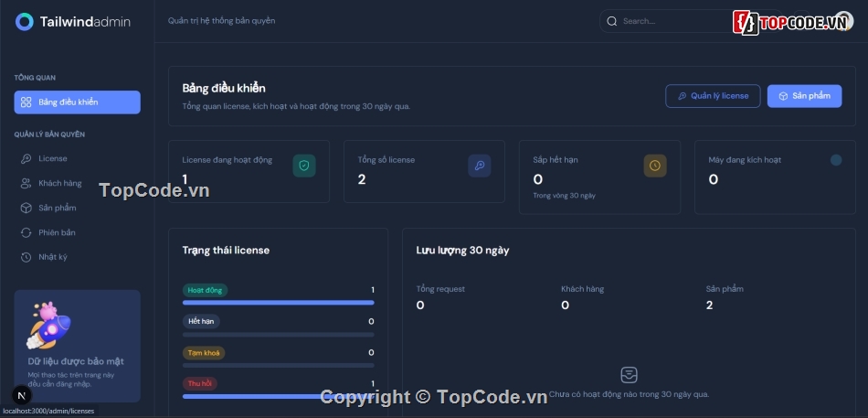Click the Thu hồi status badge

tap(200, 383)
